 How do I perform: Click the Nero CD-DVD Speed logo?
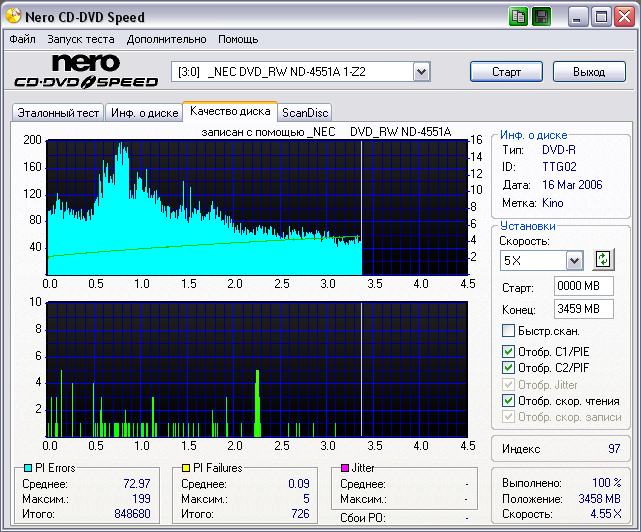pos(85,72)
